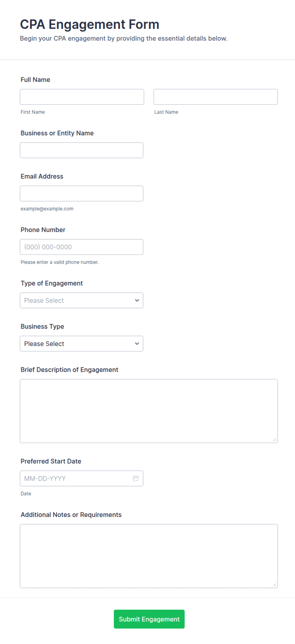Open the calendar picker icon
The image size is (295, 644).
[136, 478]
